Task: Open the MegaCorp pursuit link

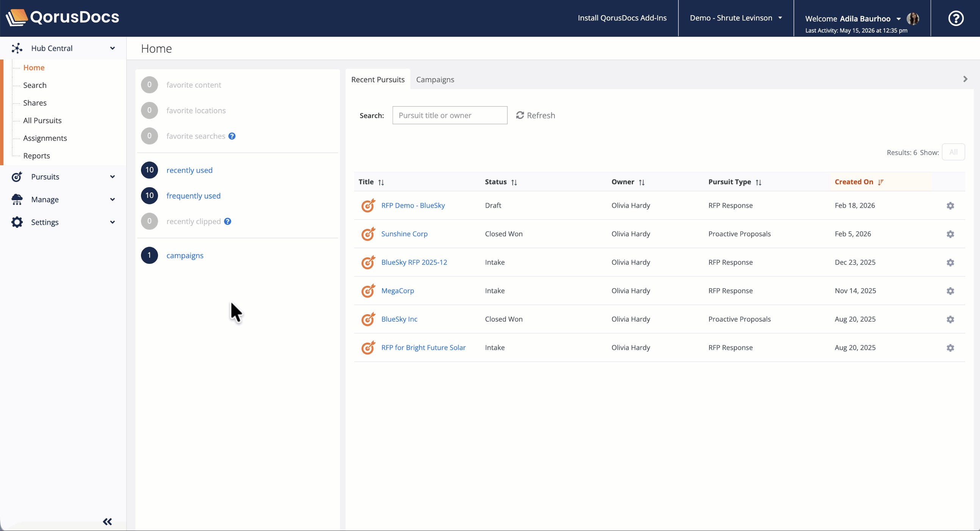Action: click(398, 291)
